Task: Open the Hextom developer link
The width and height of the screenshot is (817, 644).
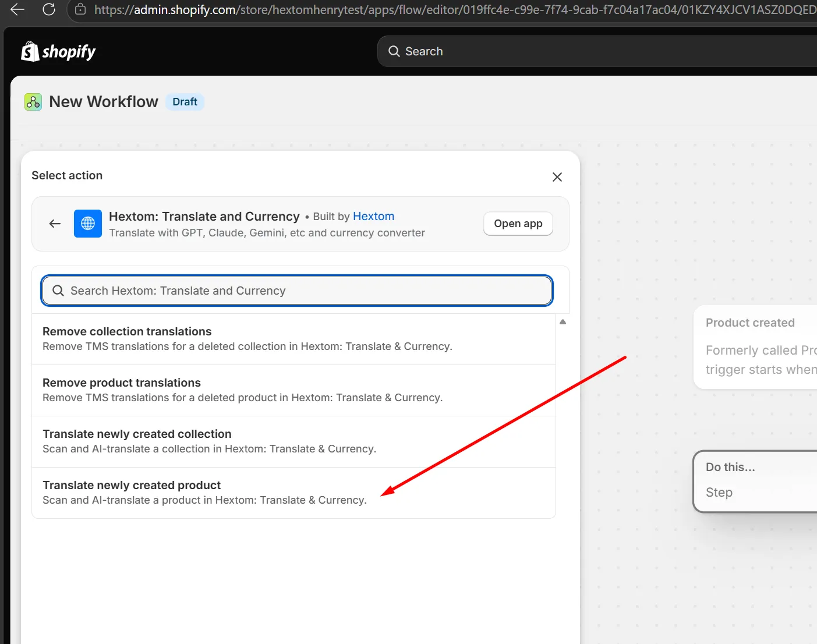Action: click(373, 216)
